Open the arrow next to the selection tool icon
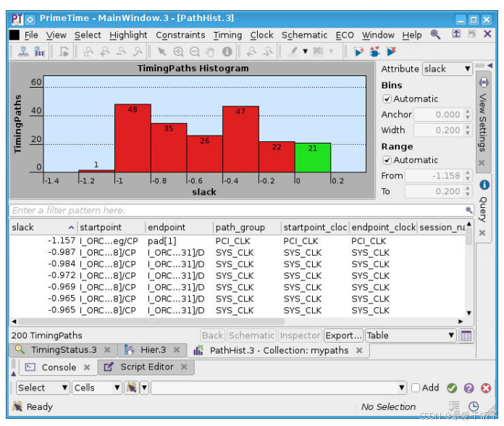Screen dimensions: 504x426 (x=144, y=388)
